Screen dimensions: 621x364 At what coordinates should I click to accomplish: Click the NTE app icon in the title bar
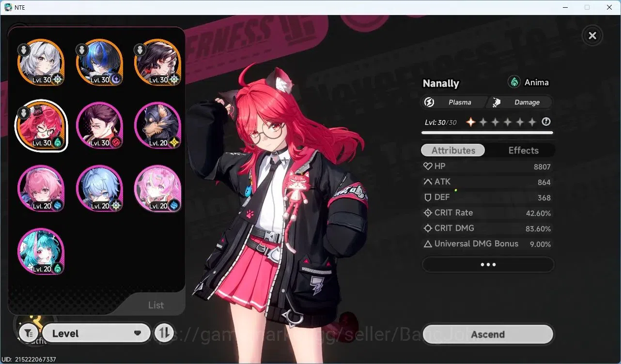[8, 7]
